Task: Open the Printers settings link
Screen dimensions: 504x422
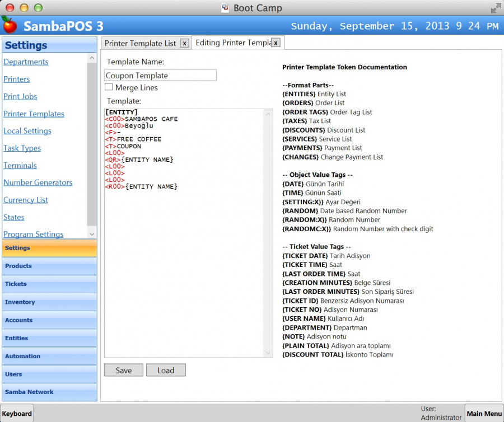Action: click(x=17, y=79)
